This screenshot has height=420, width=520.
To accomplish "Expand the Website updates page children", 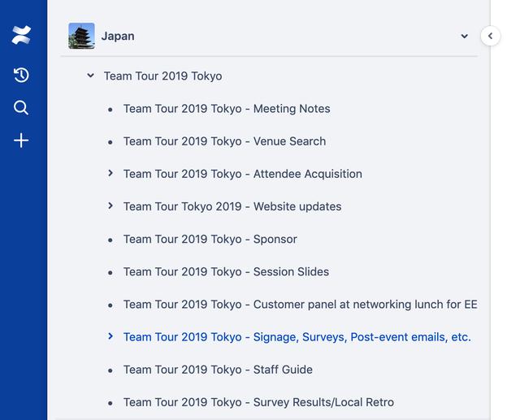I will coord(110,206).
